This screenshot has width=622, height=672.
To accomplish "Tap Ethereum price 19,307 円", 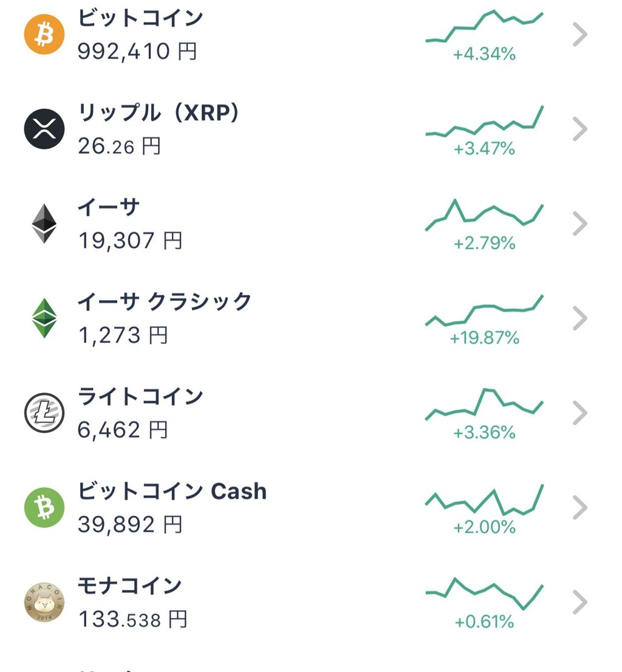I will [x=130, y=241].
